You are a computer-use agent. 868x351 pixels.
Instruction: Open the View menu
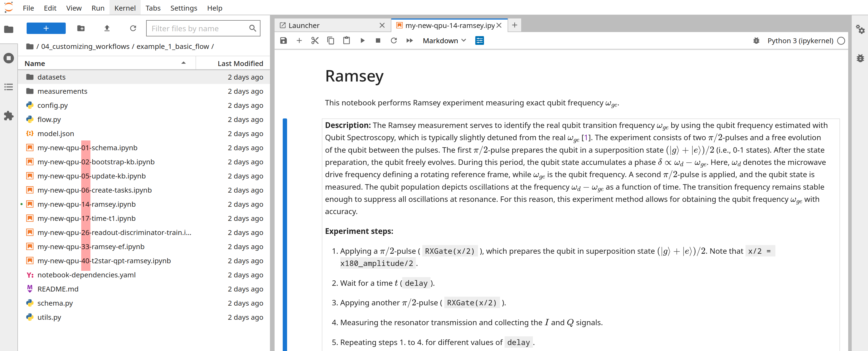(x=74, y=8)
